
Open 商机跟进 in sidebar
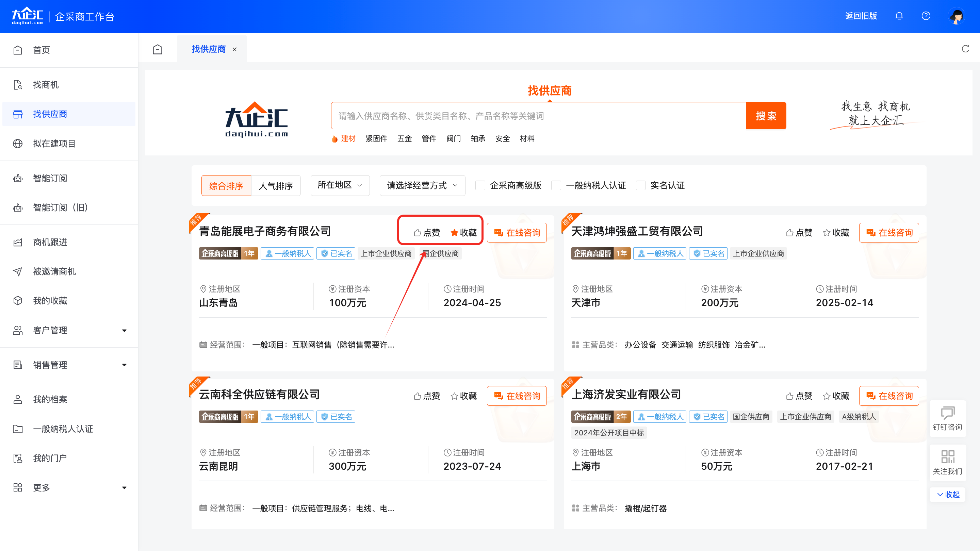point(69,242)
